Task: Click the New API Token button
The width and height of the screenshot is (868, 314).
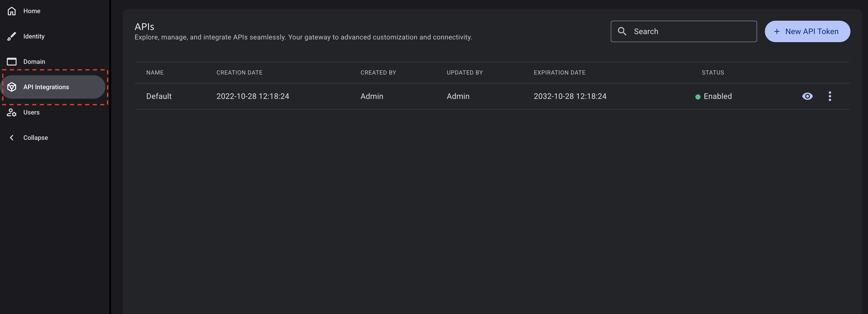Action: point(807,31)
